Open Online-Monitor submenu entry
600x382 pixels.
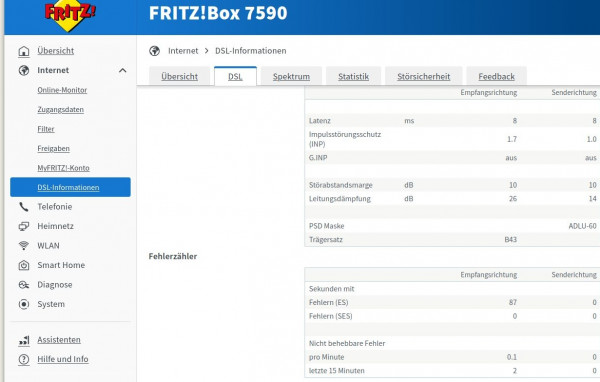62,90
